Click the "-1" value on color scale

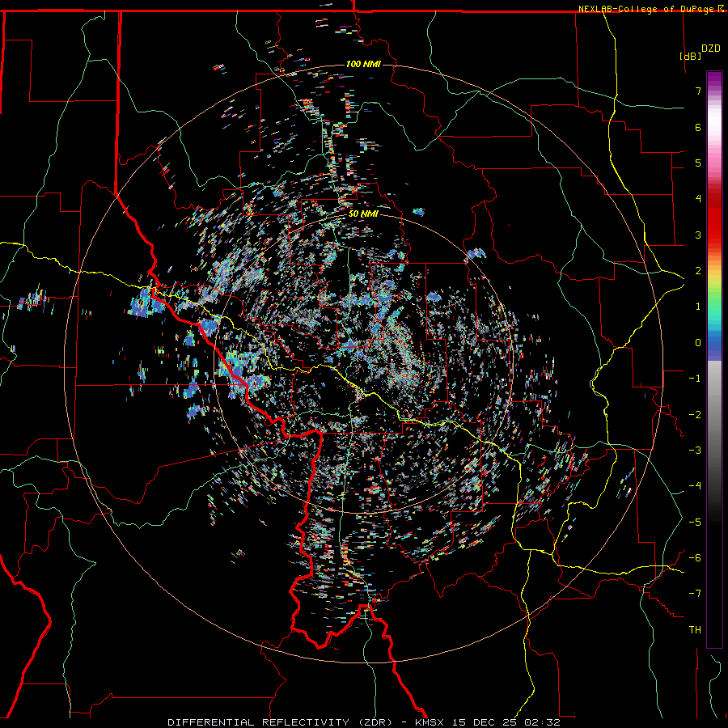[x=695, y=379]
